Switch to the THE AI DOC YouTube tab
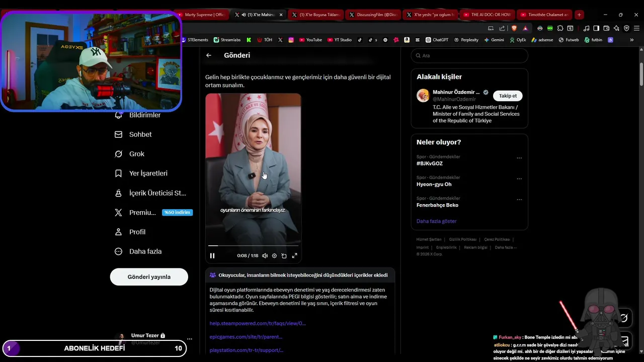644x362 pixels. point(487,15)
